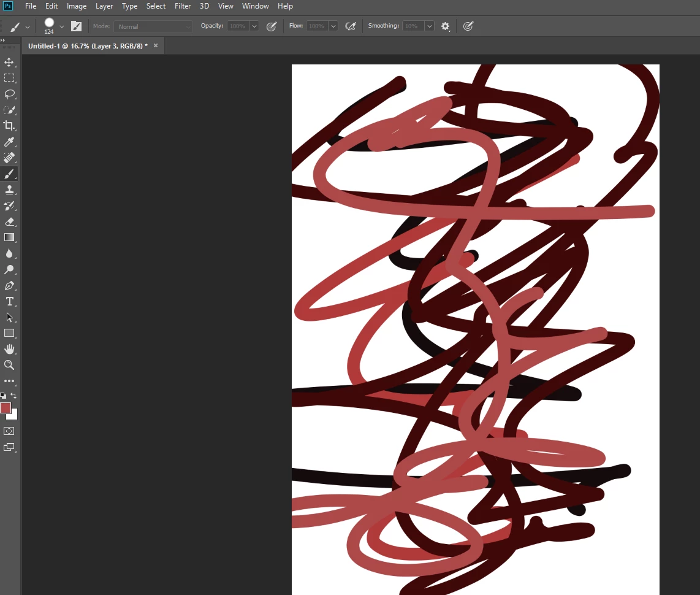Screen dimensions: 700x595
Task: Open the Type menu
Action: click(x=130, y=6)
